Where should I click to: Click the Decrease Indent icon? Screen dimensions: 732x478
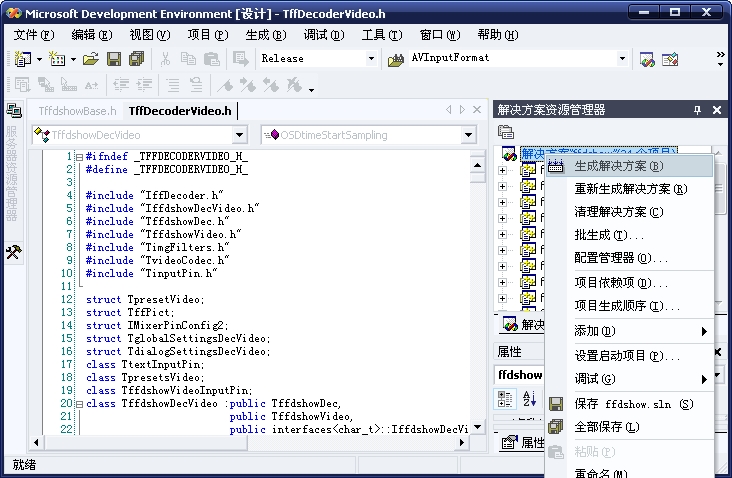[121, 85]
